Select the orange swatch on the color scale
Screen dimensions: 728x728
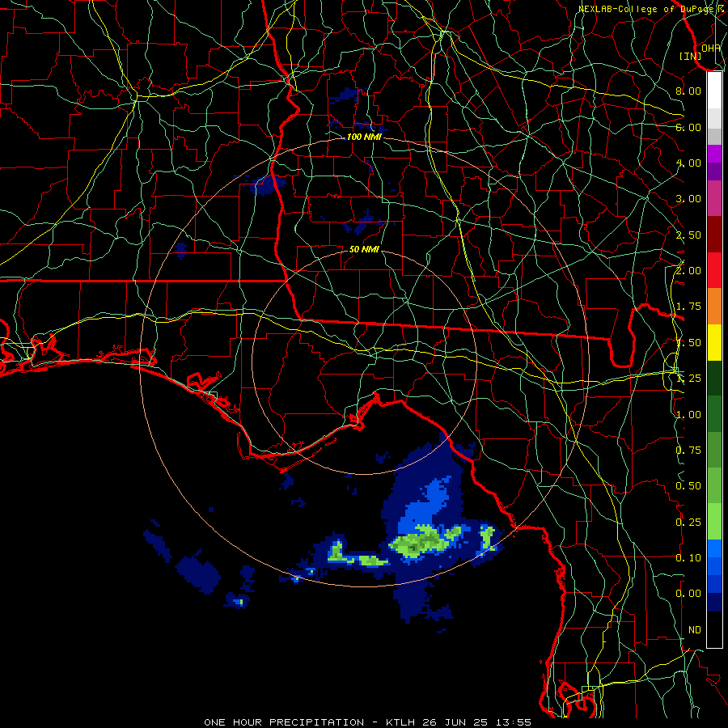[714, 307]
